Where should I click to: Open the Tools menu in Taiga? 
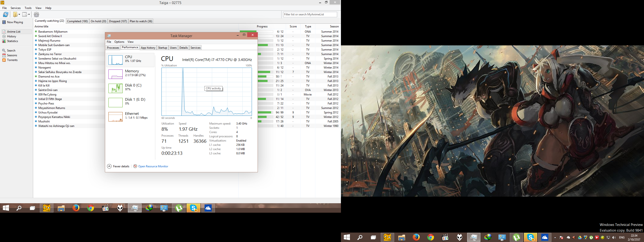[x=28, y=8]
